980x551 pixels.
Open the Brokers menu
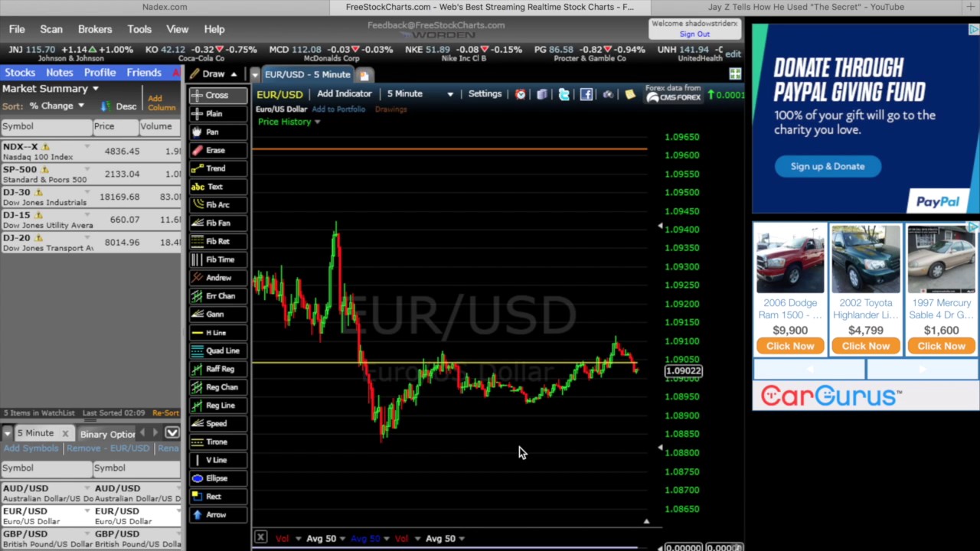(95, 29)
